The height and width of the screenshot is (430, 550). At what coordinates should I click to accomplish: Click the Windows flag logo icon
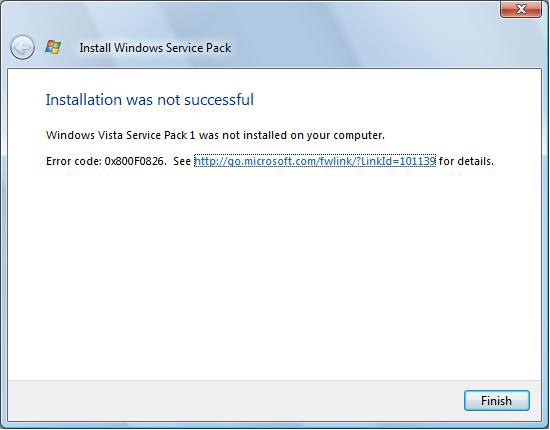(x=53, y=47)
